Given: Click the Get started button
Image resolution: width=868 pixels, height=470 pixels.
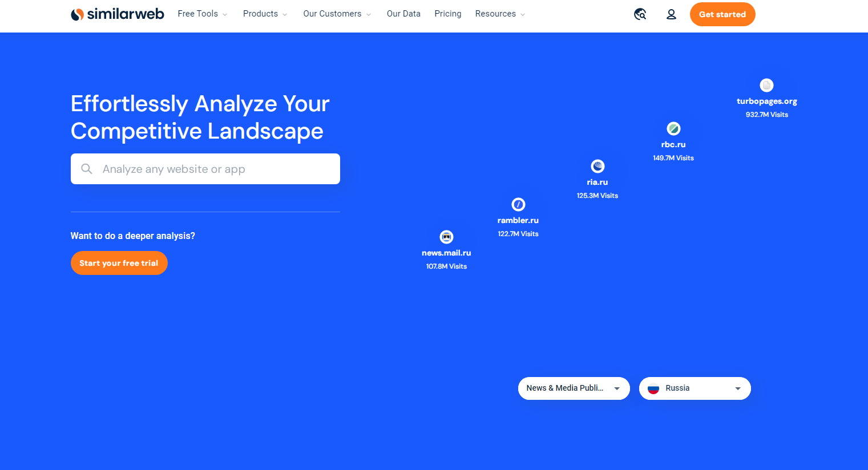Looking at the screenshot, I should point(722,14).
